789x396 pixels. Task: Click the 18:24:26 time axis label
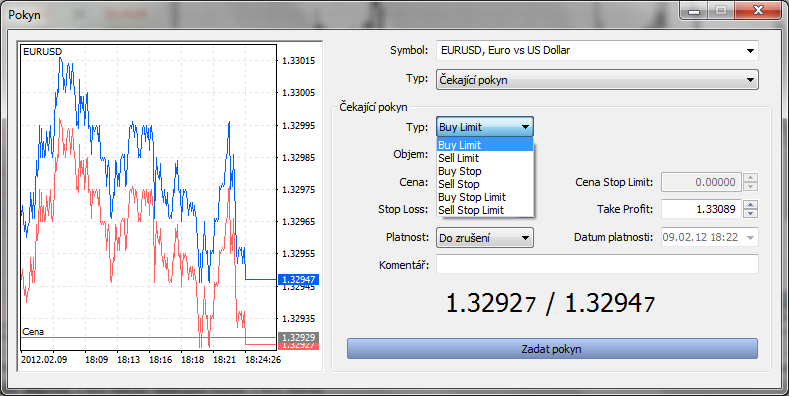pyautogui.click(x=262, y=360)
